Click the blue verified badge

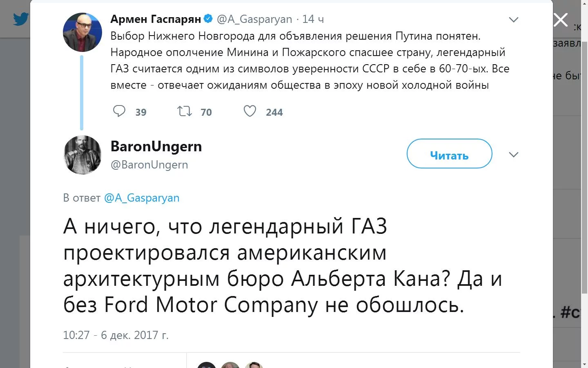(x=208, y=19)
